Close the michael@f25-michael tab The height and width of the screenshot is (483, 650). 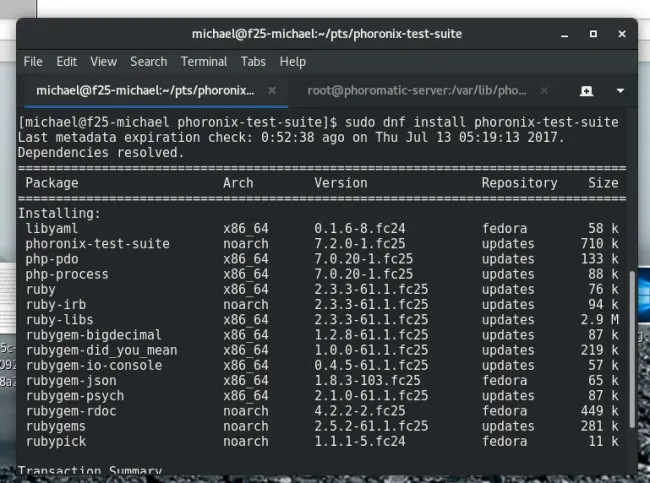(x=272, y=90)
